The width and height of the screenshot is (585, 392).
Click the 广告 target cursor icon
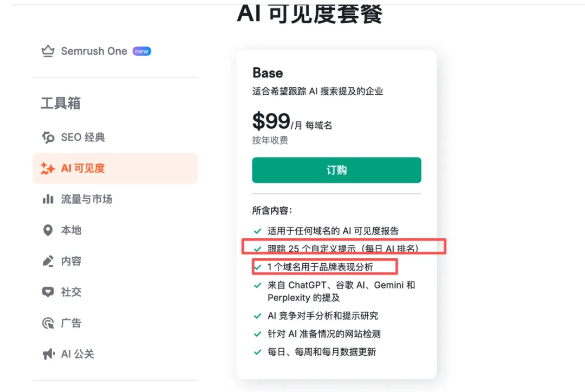click(x=48, y=323)
